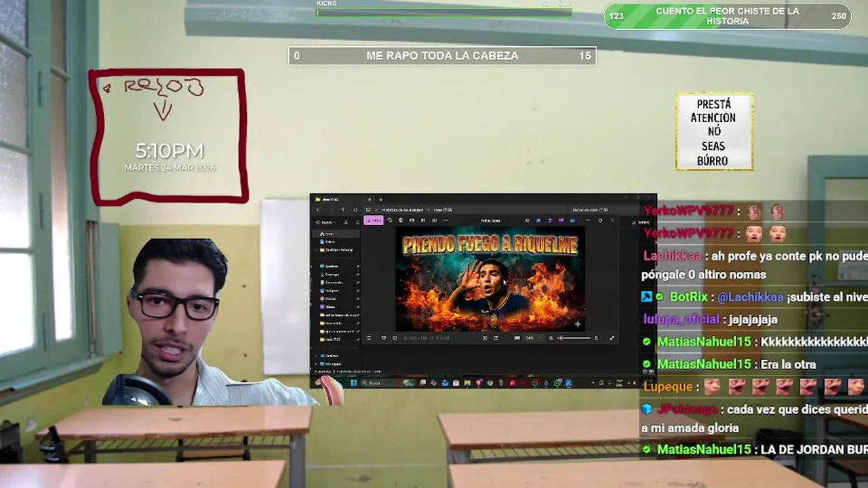Click the JPchicago username in chat
Viewport: 868px width, 488px height.
pos(686,409)
